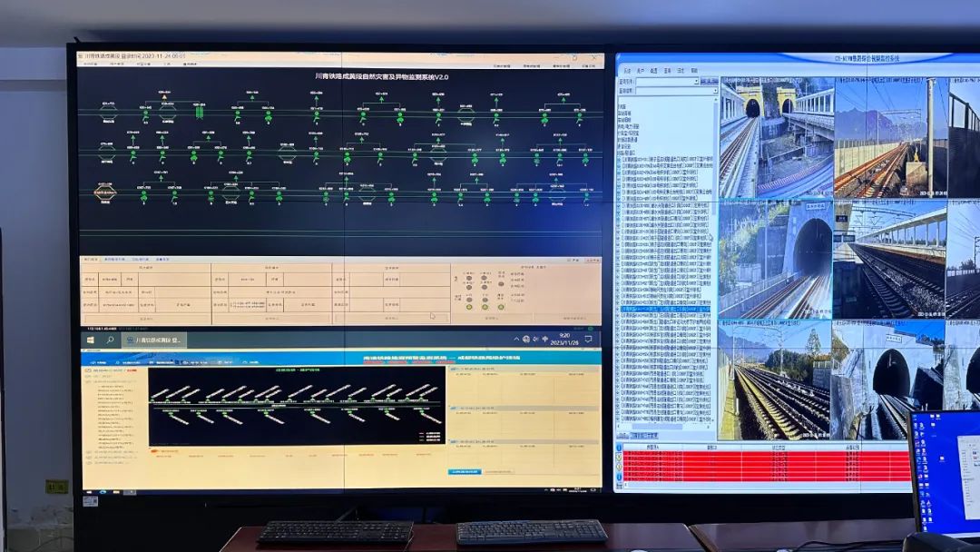Open the taskbar search magnifier icon
980x552 pixels.
[110, 340]
